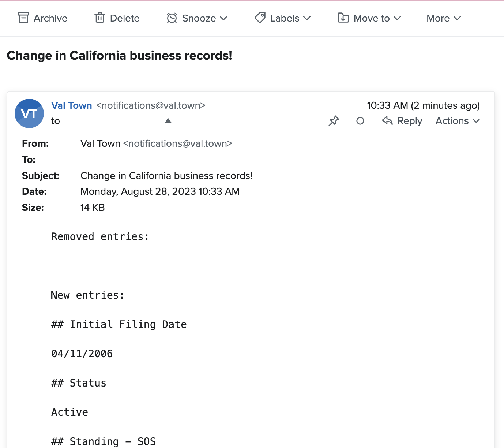Open the Labels dropdown chevron
Screen dimensions: 504x448
point(307,18)
